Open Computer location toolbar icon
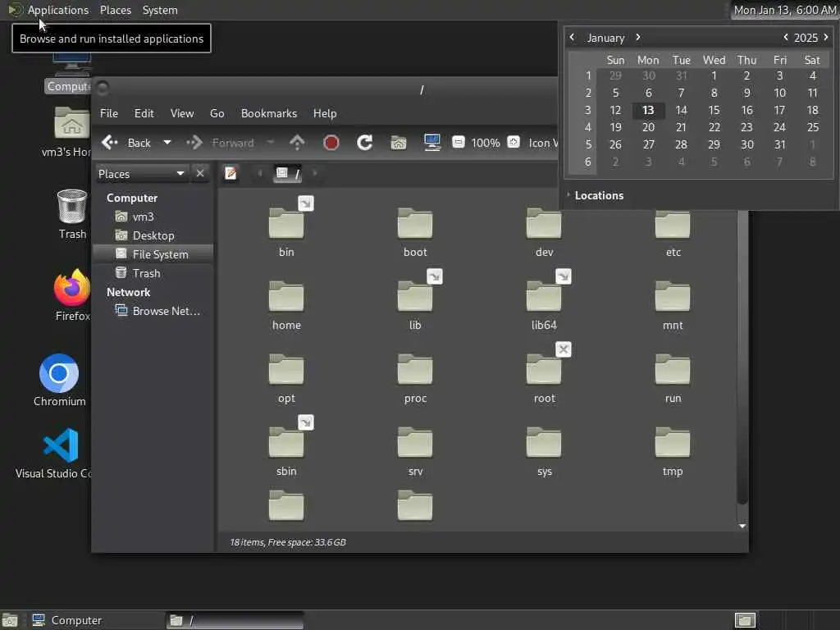The width and height of the screenshot is (840, 630). [431, 143]
